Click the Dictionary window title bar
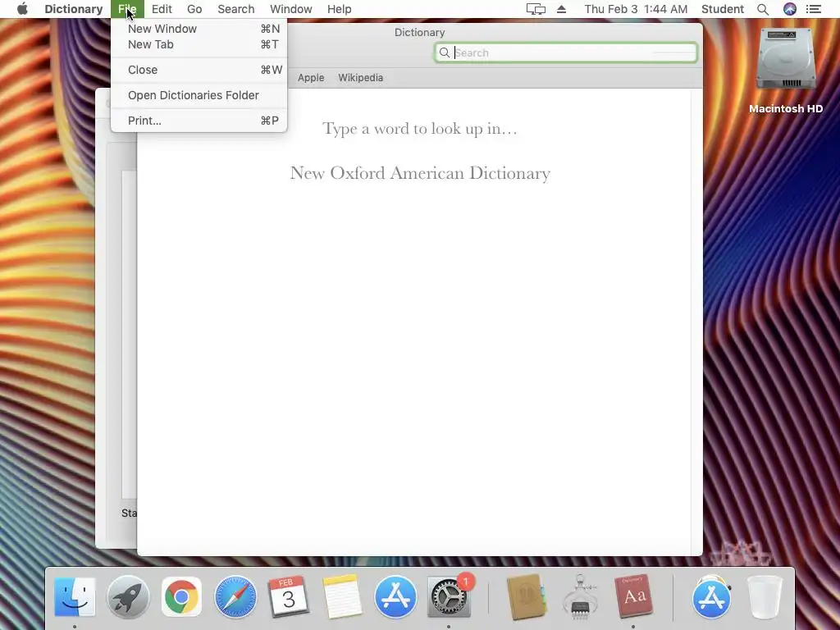The width and height of the screenshot is (840, 630). pos(419,32)
